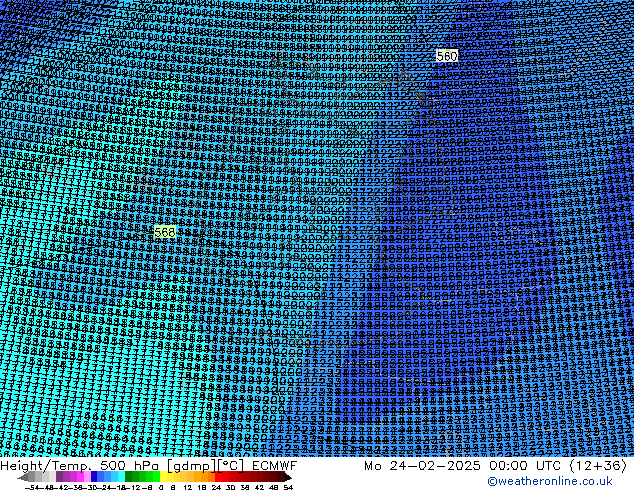
Task: Click the ECMWF model name label
Action: [275, 466]
